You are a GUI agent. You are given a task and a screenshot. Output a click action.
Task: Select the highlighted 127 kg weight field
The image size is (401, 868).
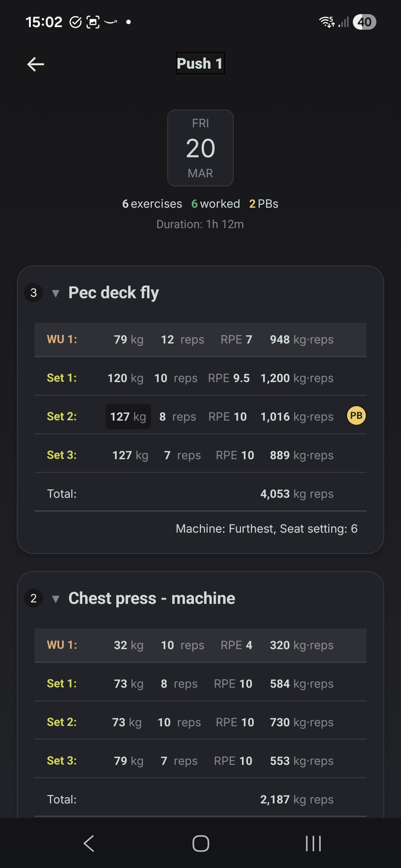click(x=128, y=416)
